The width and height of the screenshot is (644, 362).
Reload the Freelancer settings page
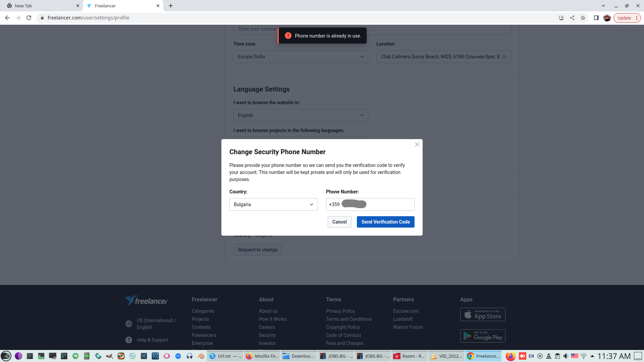point(29,18)
